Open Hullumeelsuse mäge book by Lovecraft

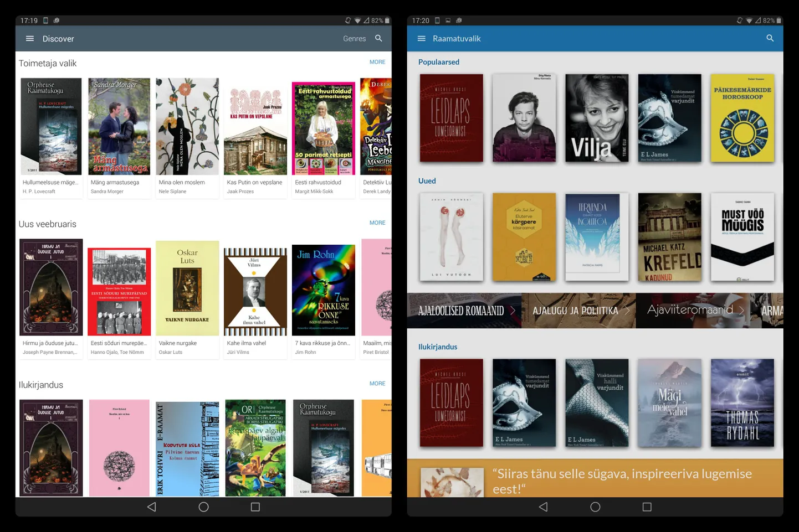tap(51, 137)
